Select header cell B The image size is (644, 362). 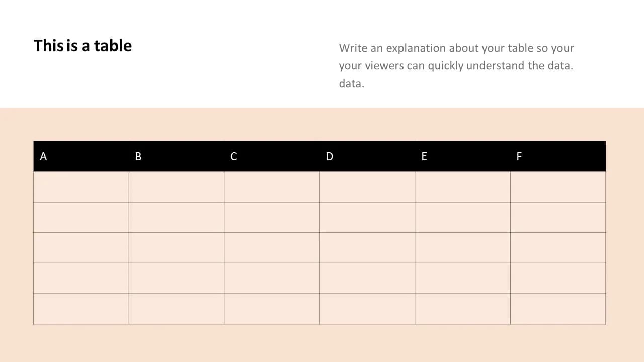pyautogui.click(x=177, y=156)
